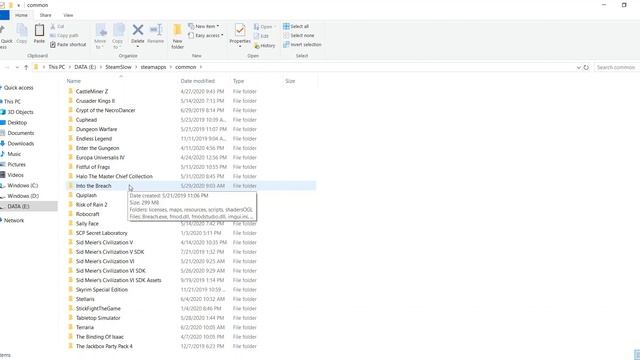Open the Copy to command
The image size is (640, 360).
click(x=118, y=36)
